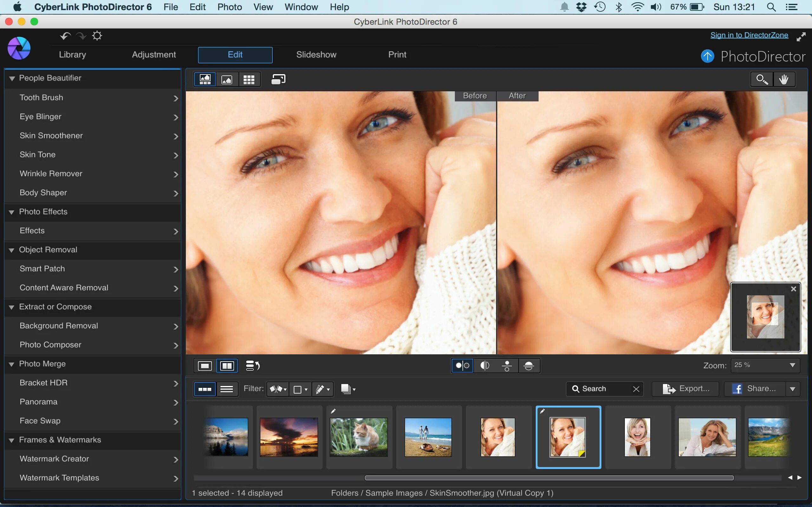Select the filmstrip thumbnail view icon

click(205, 388)
